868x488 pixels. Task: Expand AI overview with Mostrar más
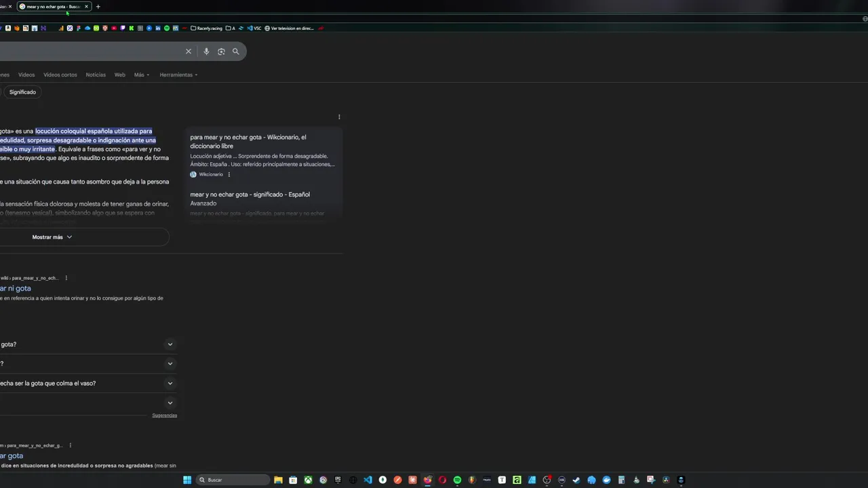click(52, 237)
